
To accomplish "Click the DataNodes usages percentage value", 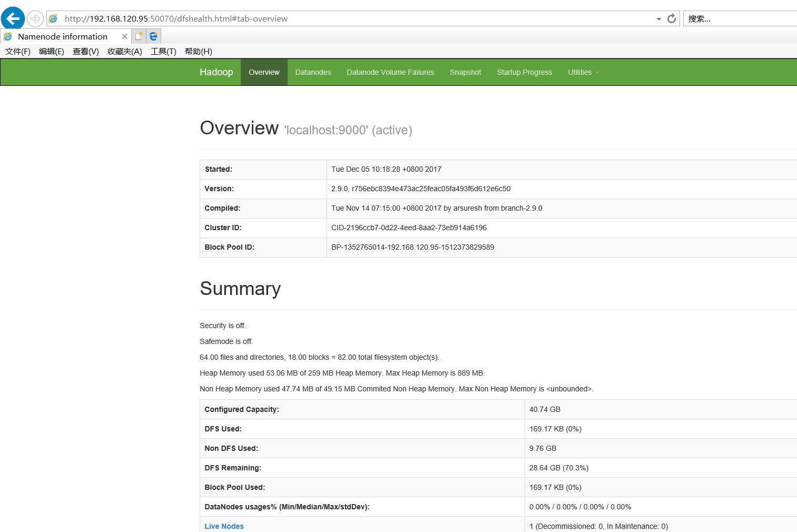I will click(x=580, y=507).
